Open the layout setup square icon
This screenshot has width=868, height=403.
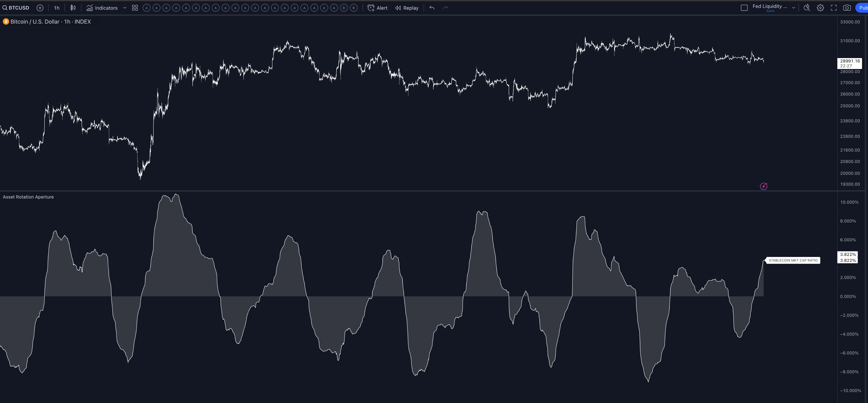coord(744,8)
